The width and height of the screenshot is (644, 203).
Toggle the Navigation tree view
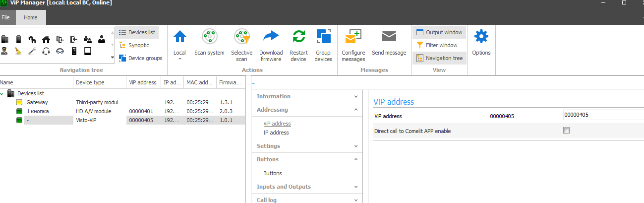439,58
